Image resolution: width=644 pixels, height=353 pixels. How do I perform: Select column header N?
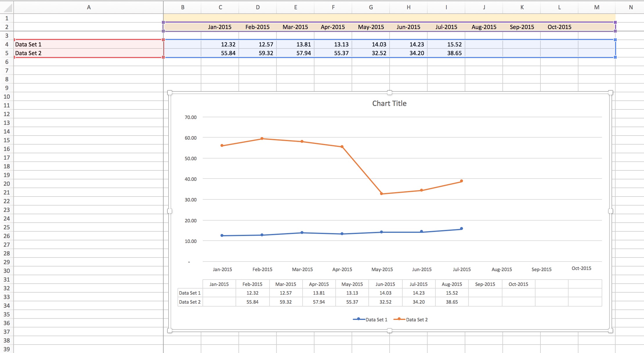pyautogui.click(x=631, y=7)
